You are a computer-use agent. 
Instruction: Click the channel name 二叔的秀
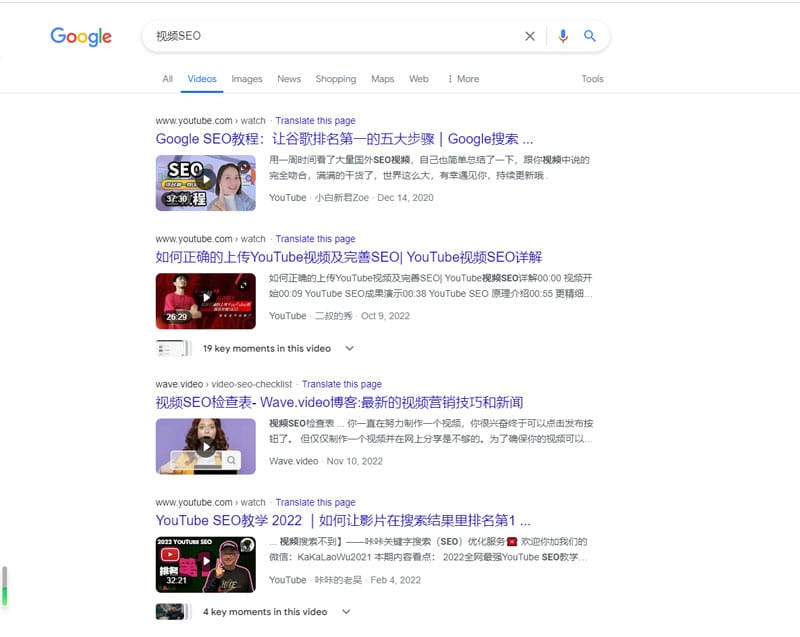[333, 316]
